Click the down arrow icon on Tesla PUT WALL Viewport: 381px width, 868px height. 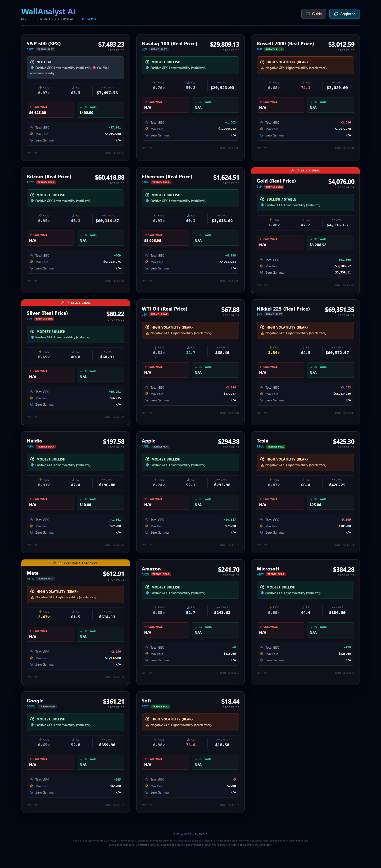coord(311,499)
